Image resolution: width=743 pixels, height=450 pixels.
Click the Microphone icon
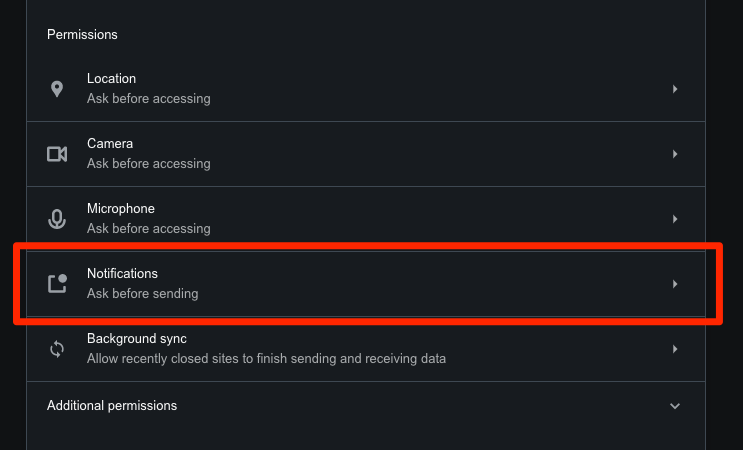[57, 219]
